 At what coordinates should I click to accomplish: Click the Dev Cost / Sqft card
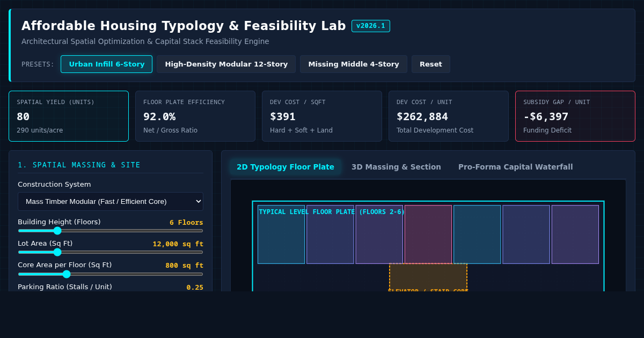tap(322, 116)
